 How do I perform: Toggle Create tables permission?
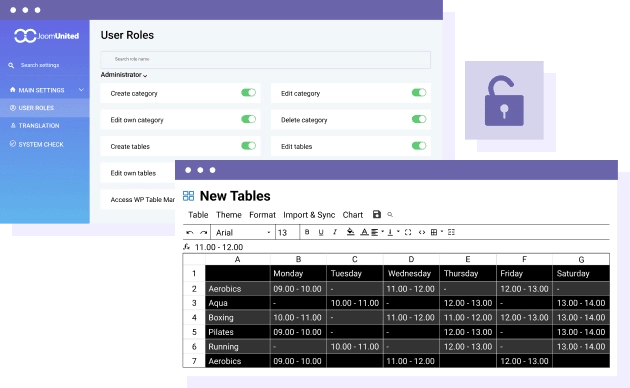tap(248, 146)
